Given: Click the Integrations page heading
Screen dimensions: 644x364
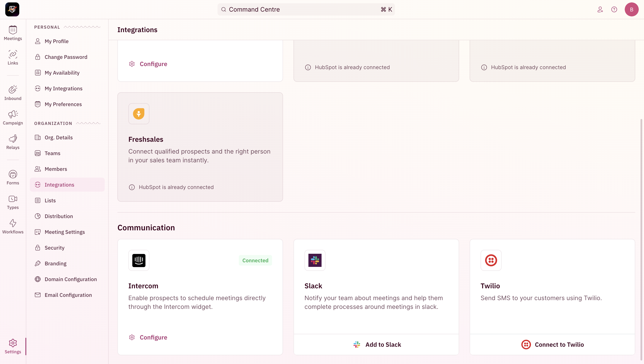Looking at the screenshot, I should click(137, 30).
